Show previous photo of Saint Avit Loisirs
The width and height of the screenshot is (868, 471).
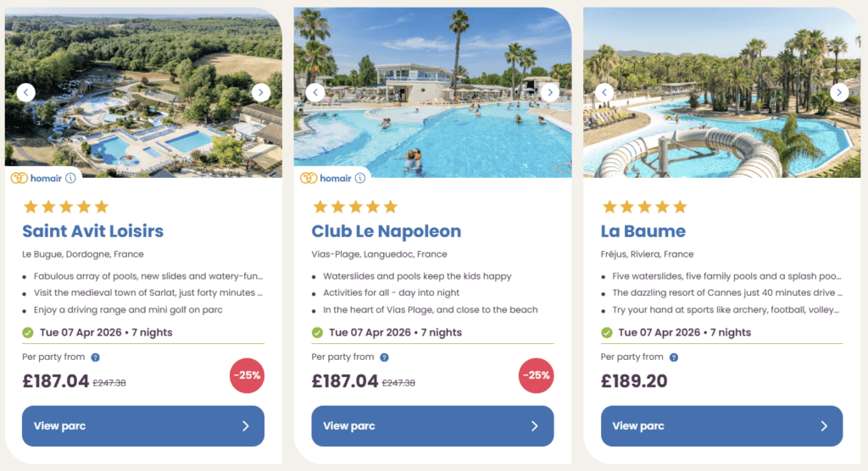coord(26,92)
